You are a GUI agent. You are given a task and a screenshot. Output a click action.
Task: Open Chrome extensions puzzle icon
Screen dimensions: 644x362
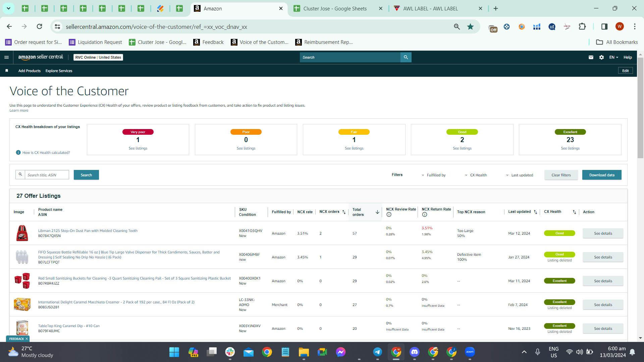pos(582,26)
